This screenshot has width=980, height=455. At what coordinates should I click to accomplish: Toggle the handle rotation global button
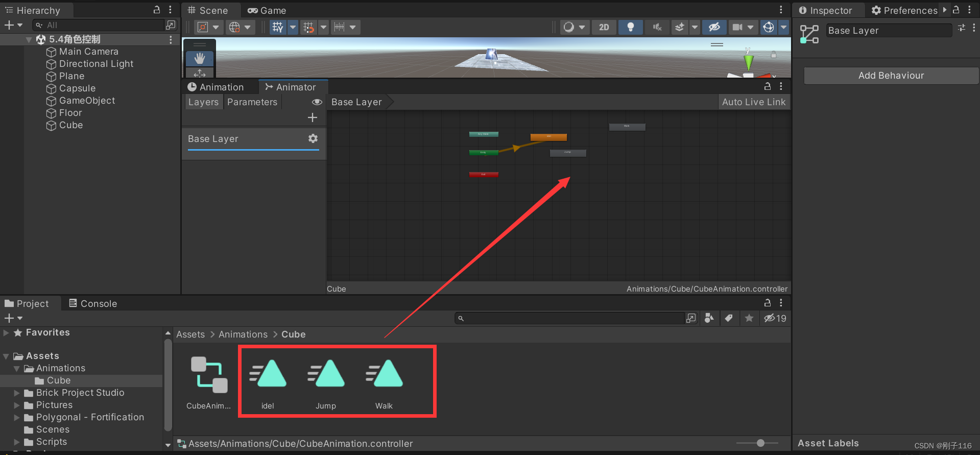234,27
